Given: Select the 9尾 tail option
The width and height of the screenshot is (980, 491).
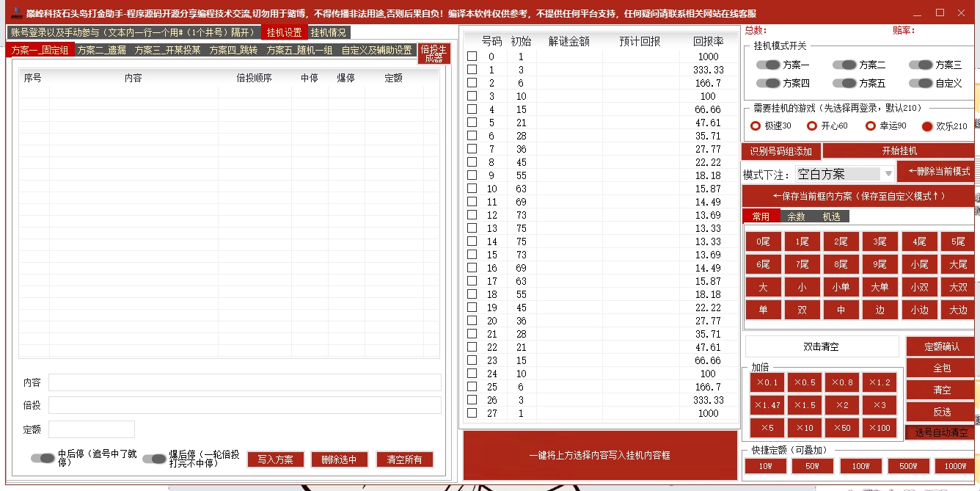Looking at the screenshot, I should pyautogui.click(x=880, y=263).
